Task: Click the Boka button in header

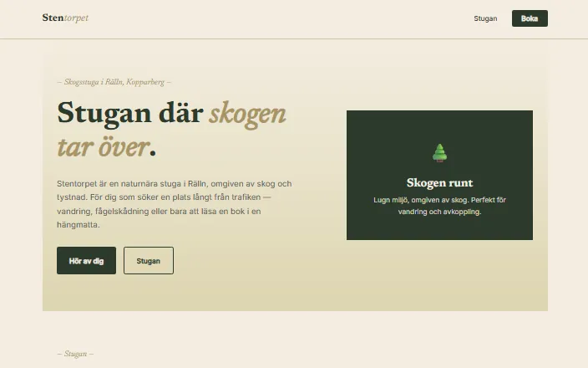Action: click(530, 18)
